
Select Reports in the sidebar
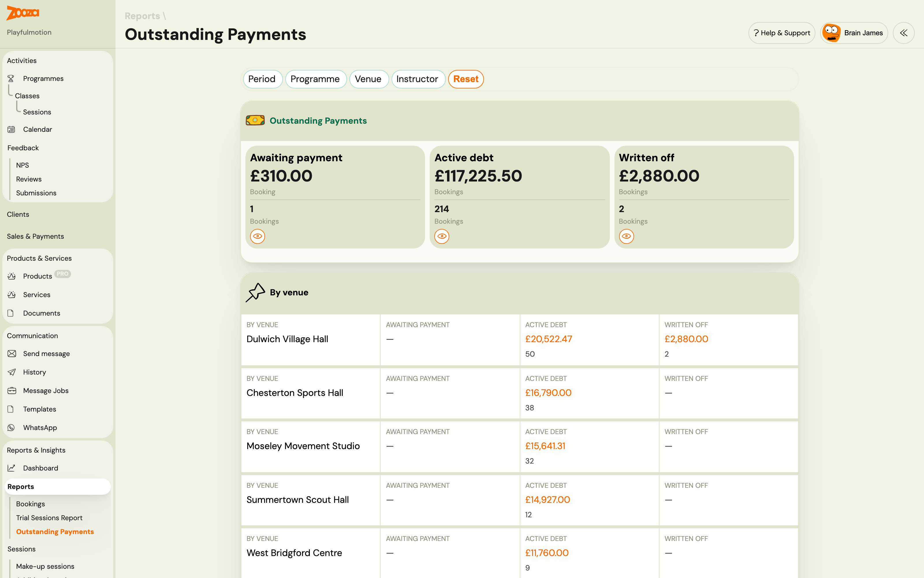58,487
